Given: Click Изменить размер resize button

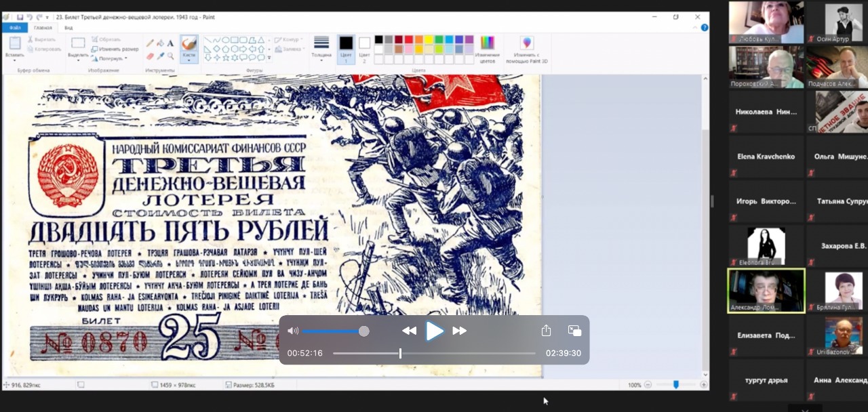Looking at the screenshot, I should coord(115,49).
